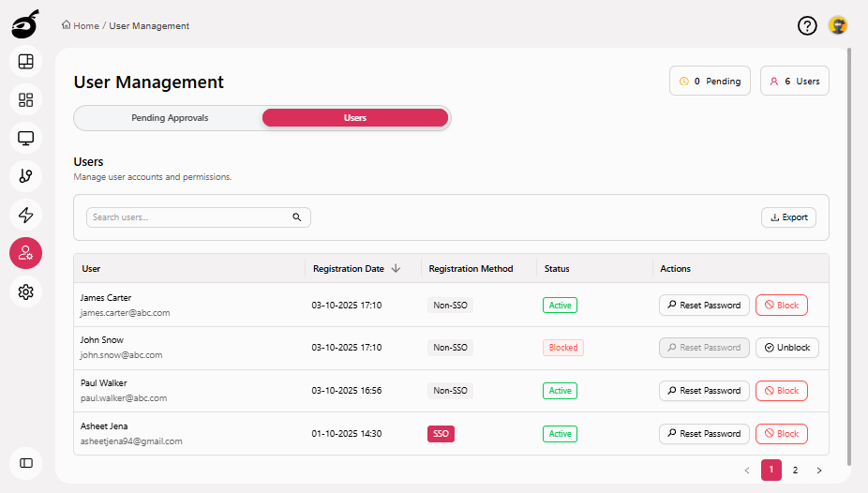Unblock John Snow
This screenshot has width=868, height=493.
(x=787, y=348)
